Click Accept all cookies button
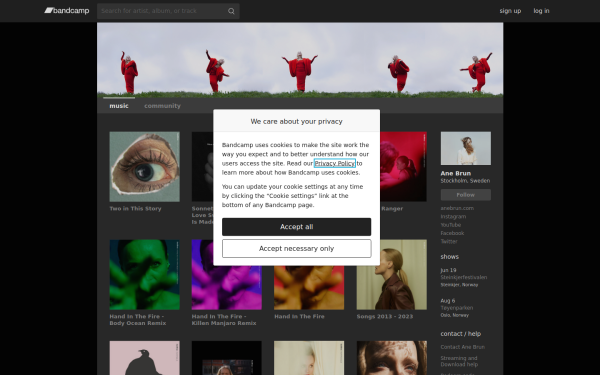The image size is (600, 375). [x=297, y=227]
